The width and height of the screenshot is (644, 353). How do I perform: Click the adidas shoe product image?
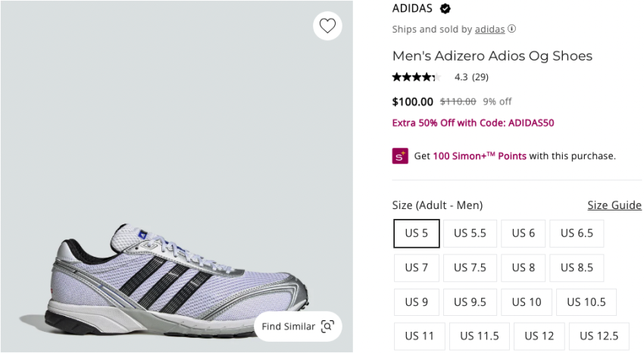click(176, 276)
